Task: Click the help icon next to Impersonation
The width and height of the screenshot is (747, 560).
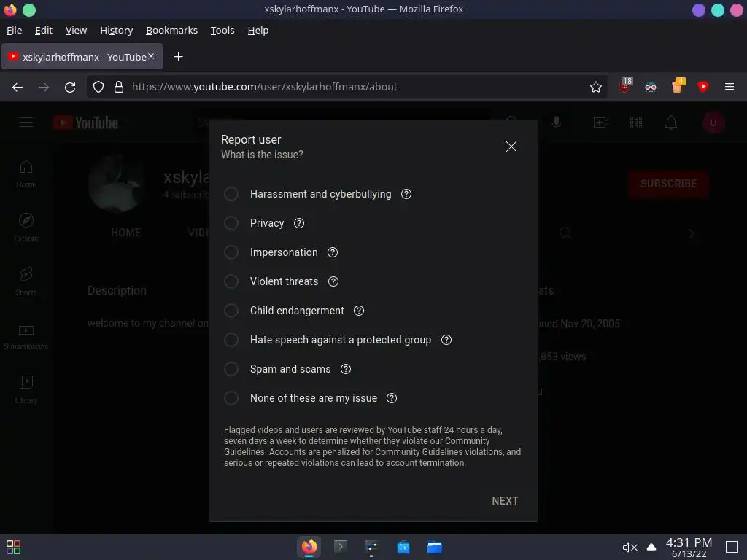Action: pos(333,252)
